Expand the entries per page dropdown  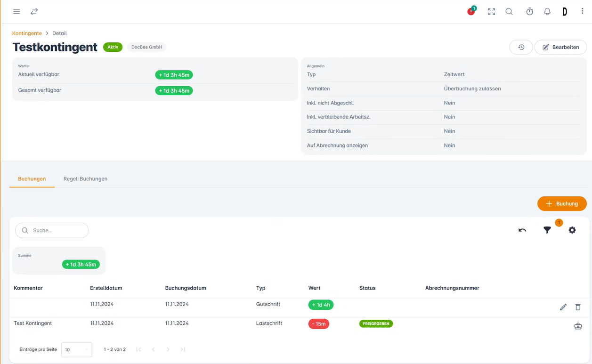click(77, 350)
